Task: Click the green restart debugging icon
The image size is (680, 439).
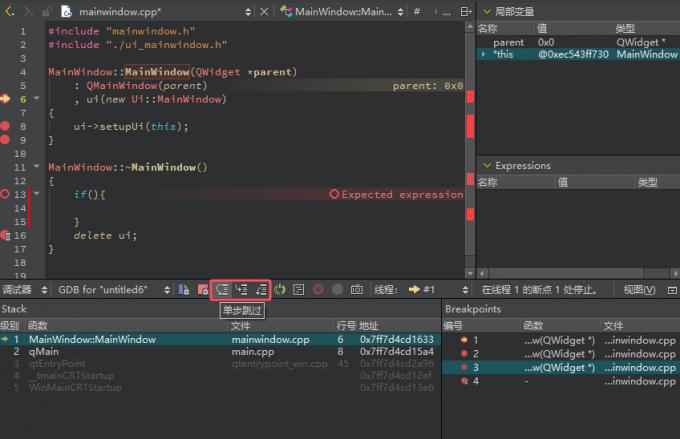Action: tap(280, 289)
